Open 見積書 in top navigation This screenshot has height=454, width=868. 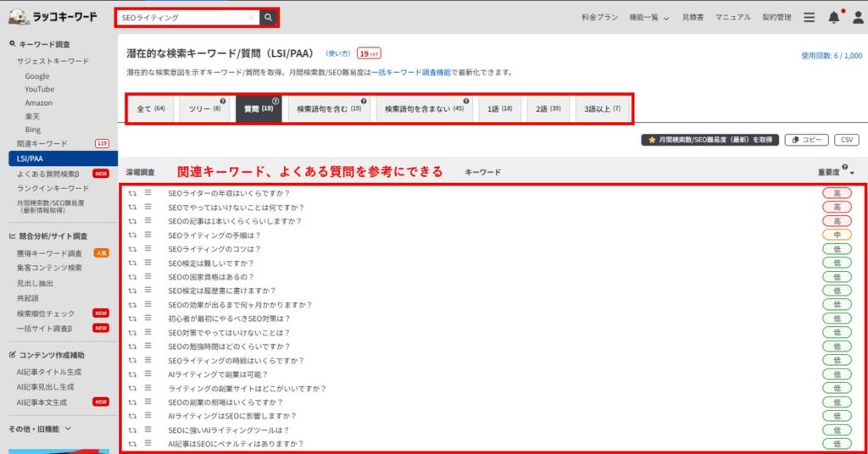coord(693,18)
